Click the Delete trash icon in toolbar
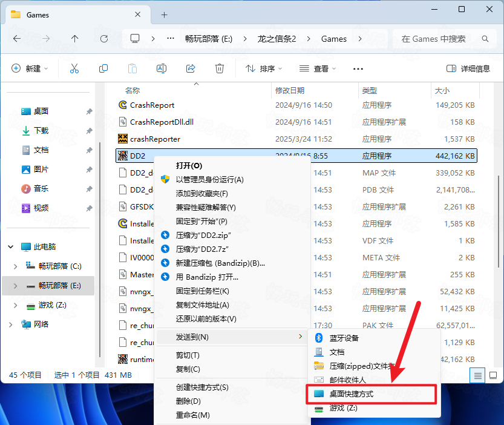 (x=220, y=68)
